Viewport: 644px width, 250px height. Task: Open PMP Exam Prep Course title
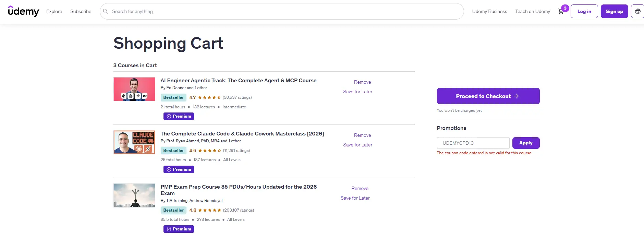click(239, 190)
